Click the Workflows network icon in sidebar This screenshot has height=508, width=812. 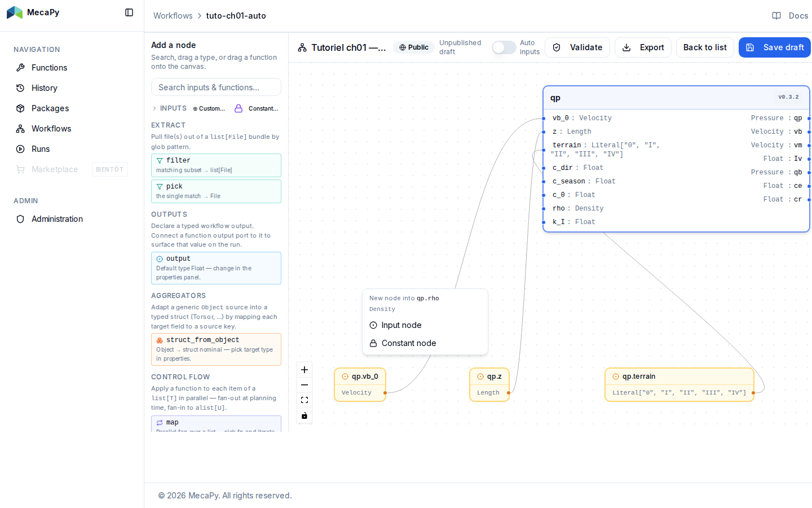pos(20,129)
